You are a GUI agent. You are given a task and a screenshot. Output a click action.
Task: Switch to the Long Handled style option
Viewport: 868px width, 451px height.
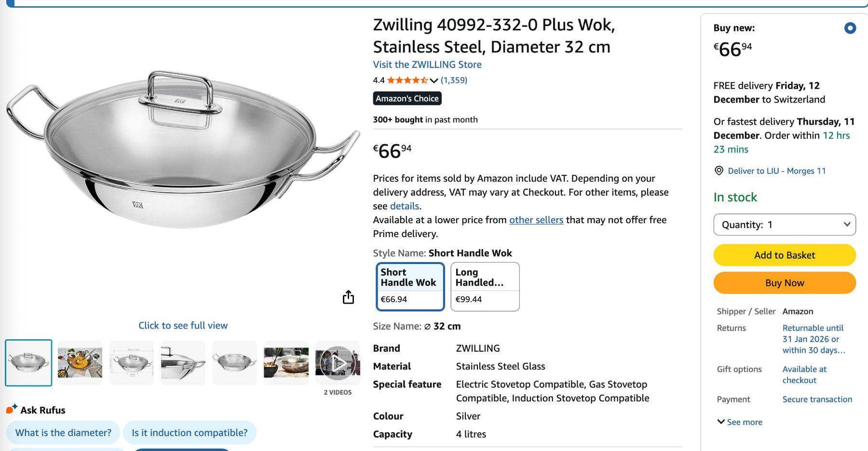point(485,286)
